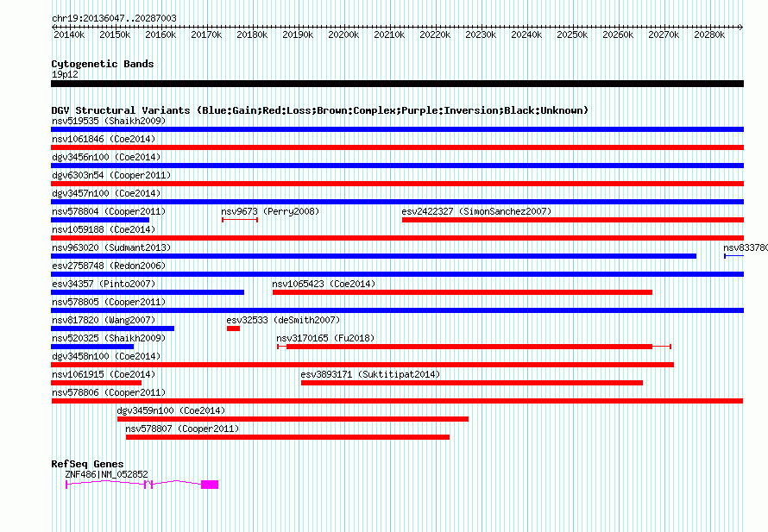Click the 20170k ruler position
The width and height of the screenshot is (768, 532).
(x=206, y=34)
